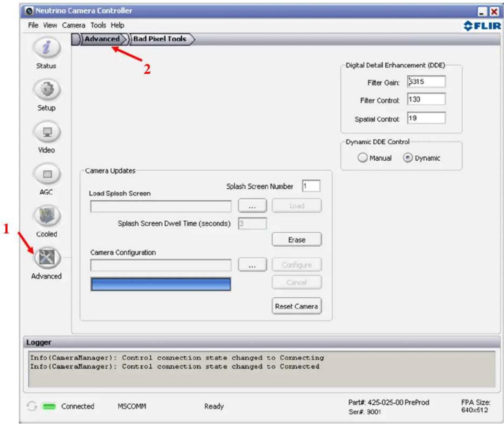Open the Help menu
Viewport: 504px width, 424px height.
click(x=117, y=25)
